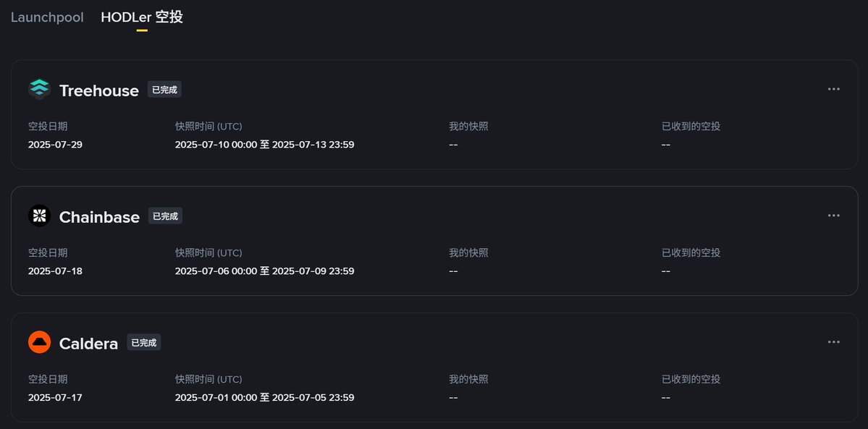Switch to the Launchpool tab
The height and width of the screenshot is (429, 868).
click(47, 17)
